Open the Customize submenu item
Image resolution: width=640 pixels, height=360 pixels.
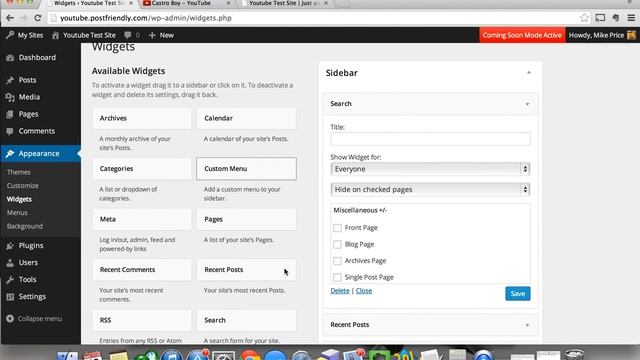pos(22,186)
